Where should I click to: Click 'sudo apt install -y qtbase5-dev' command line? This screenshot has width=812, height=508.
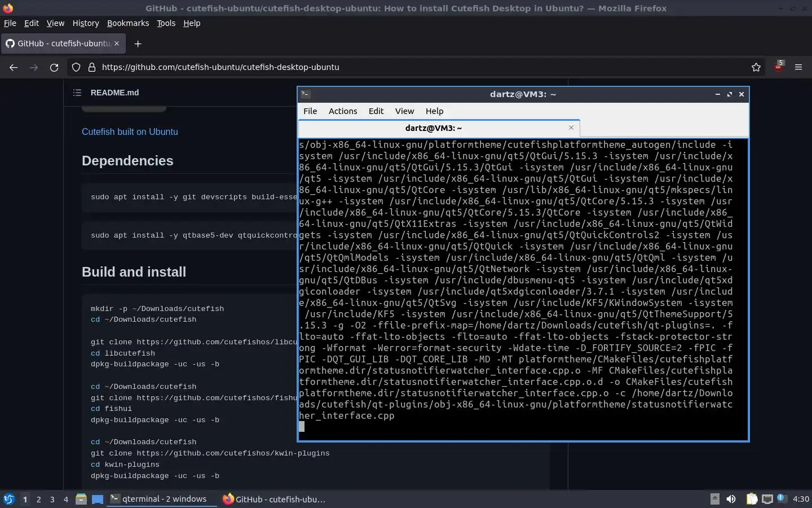point(193,235)
